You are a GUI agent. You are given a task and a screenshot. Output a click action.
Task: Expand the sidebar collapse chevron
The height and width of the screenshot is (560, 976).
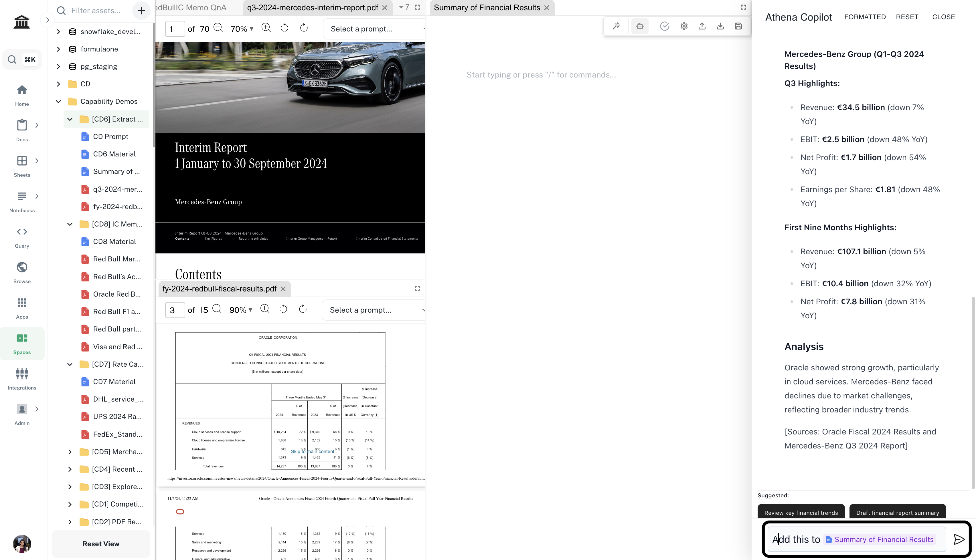point(47,20)
